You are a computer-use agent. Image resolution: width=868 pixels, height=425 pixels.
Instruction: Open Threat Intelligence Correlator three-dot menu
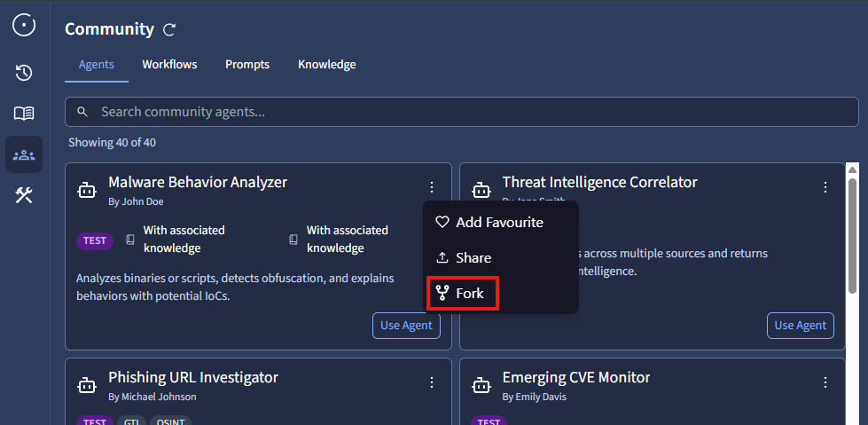click(825, 187)
